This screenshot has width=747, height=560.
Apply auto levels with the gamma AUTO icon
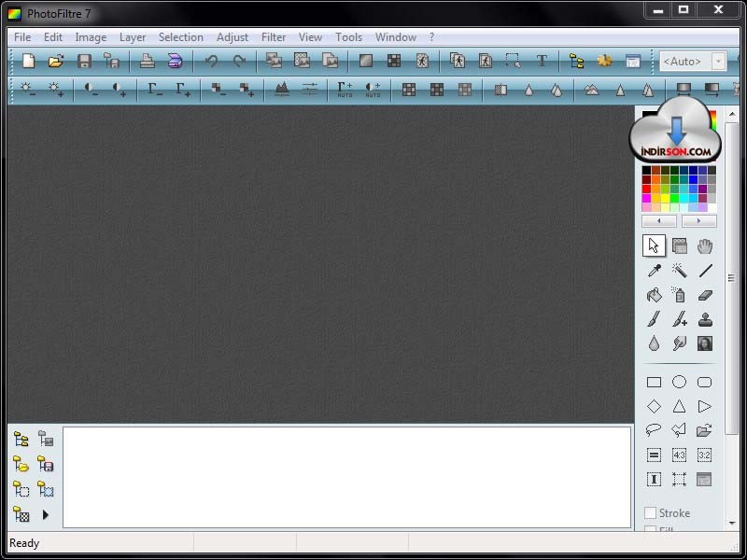345,89
